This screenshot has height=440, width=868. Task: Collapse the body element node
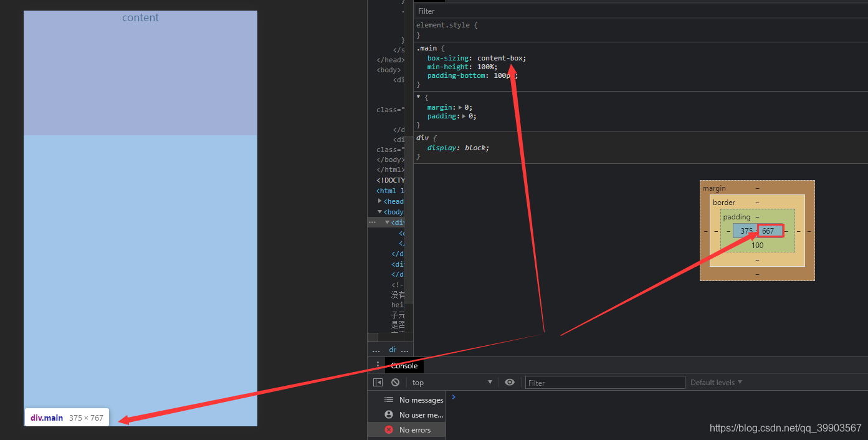tap(380, 212)
